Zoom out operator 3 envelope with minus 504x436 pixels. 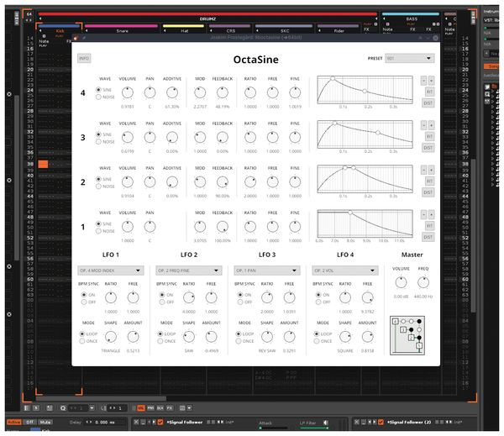click(x=423, y=125)
